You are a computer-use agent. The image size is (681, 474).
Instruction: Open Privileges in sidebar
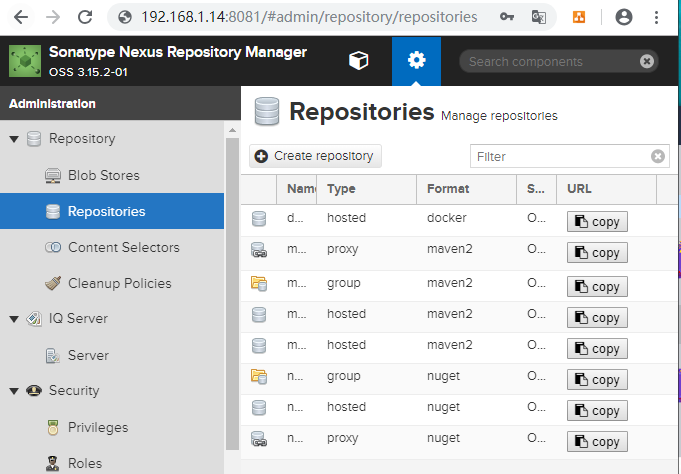[x=112, y=428]
